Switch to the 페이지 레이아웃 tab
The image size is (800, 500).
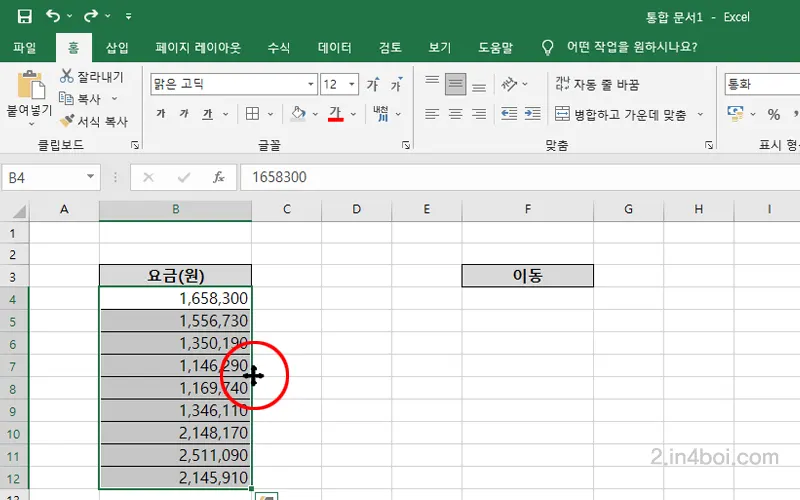coord(198,47)
